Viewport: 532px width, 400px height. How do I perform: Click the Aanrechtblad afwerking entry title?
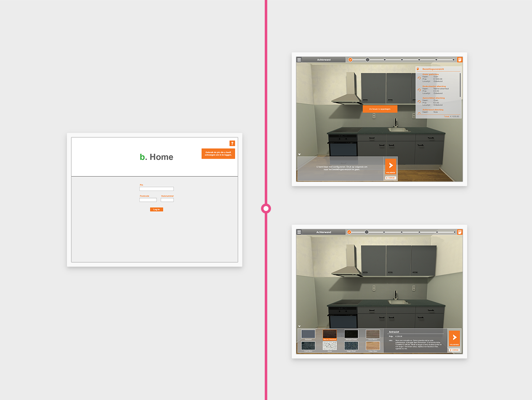click(x=433, y=98)
